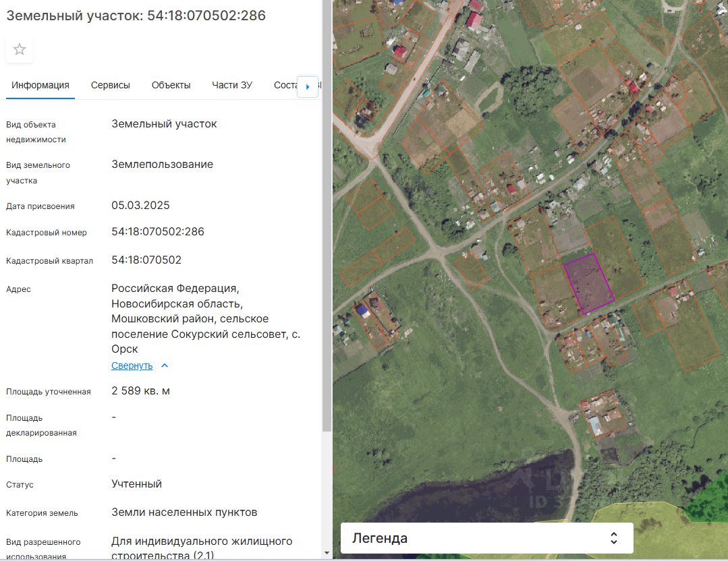Open the partially hidden Состав tab
The image size is (728, 561).
pyautogui.click(x=285, y=86)
